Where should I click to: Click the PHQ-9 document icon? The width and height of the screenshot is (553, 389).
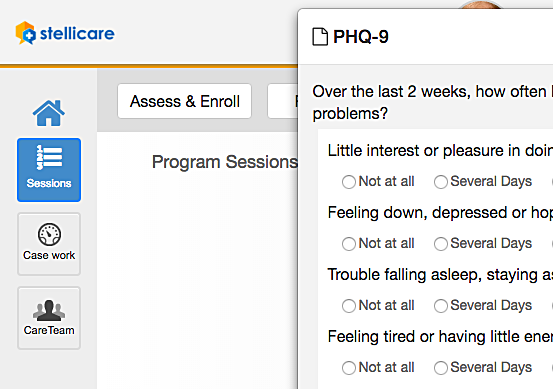(x=320, y=37)
